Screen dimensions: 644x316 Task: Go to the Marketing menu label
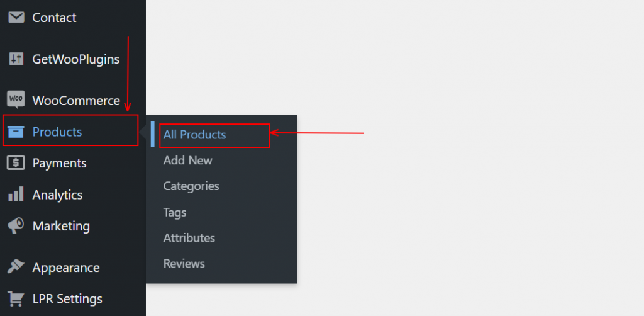[x=61, y=226]
